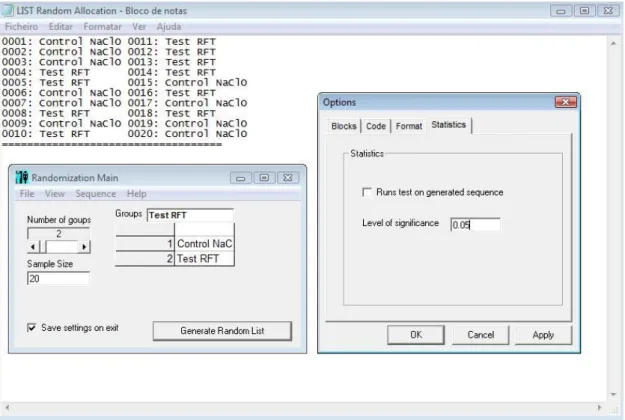Click Apply in the Options dialog
The height and width of the screenshot is (420, 625).
(543, 335)
